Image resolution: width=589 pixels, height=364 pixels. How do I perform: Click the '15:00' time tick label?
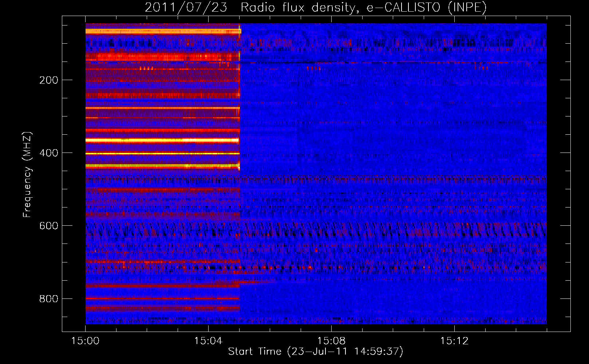[x=85, y=341]
